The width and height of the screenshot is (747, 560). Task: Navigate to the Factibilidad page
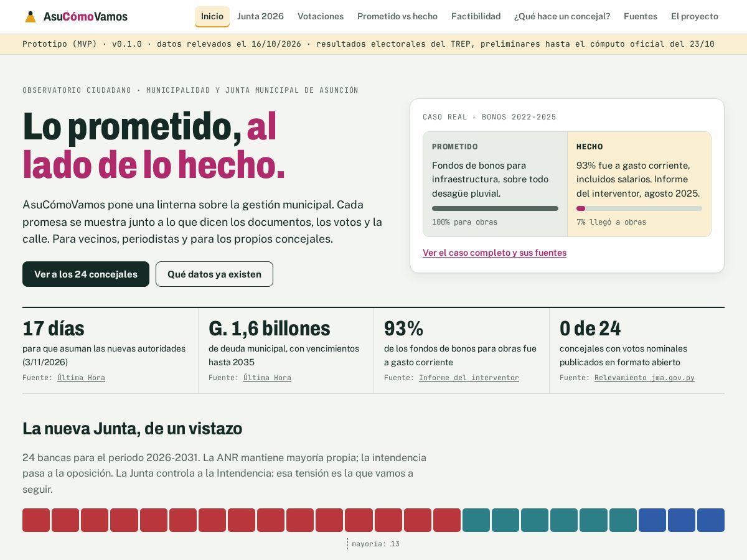pyautogui.click(x=476, y=16)
